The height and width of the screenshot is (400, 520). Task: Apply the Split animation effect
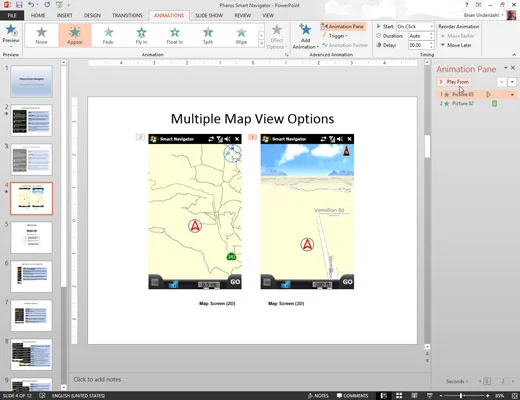208,35
